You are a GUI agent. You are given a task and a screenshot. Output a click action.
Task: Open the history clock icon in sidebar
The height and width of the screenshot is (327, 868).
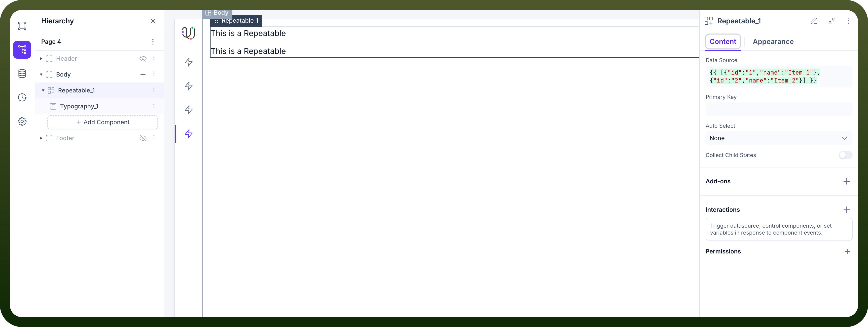click(22, 97)
